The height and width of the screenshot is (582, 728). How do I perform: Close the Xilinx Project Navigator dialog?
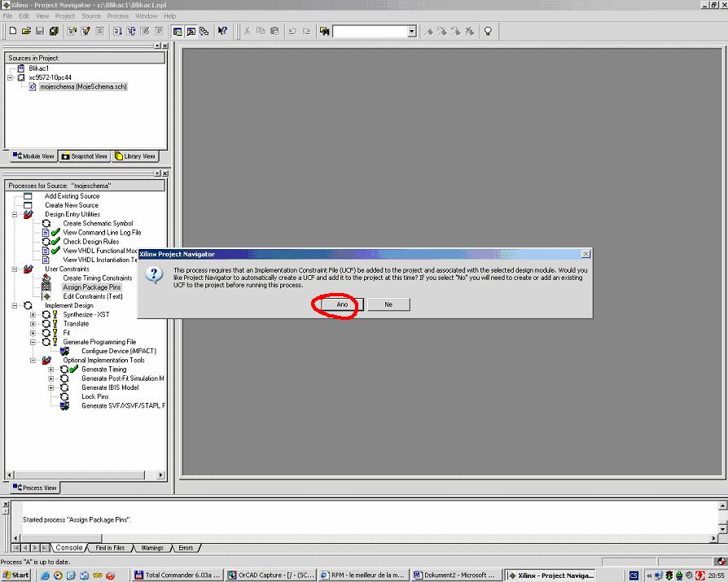[x=586, y=254]
